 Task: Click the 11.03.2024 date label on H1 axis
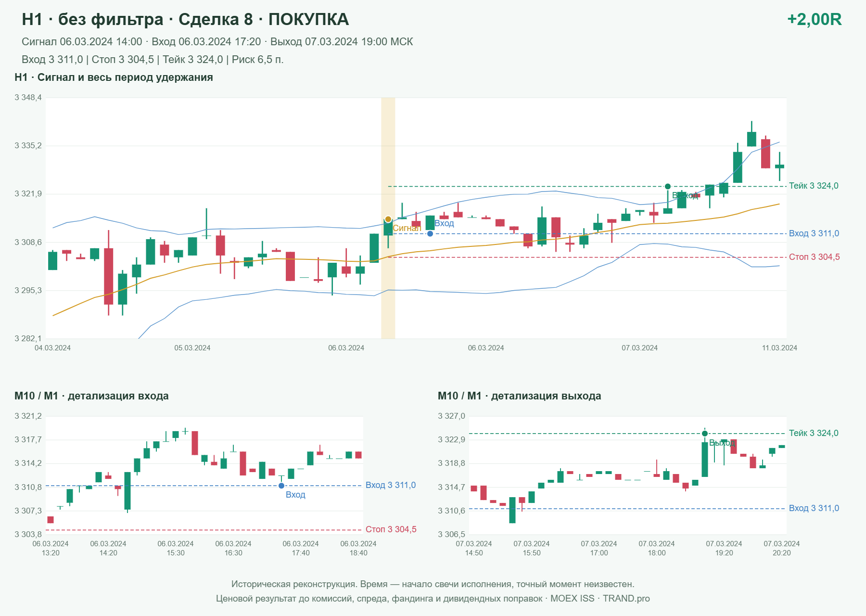click(779, 348)
